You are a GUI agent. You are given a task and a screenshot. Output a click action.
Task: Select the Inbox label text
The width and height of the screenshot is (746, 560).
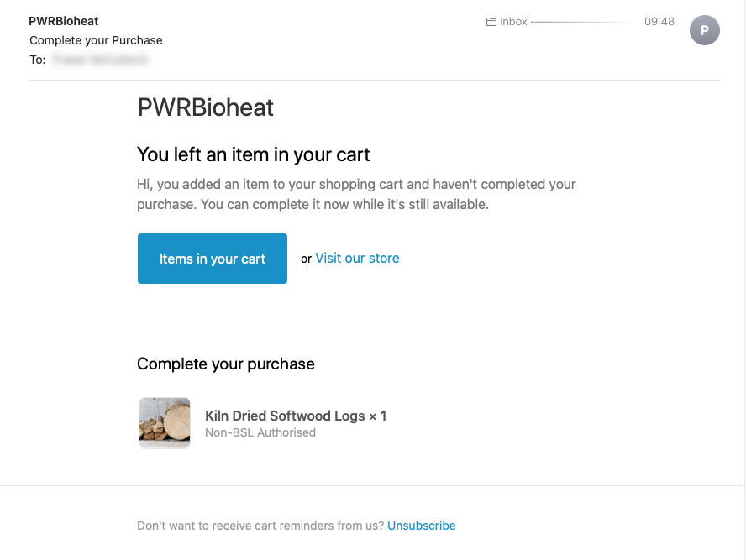pyautogui.click(x=515, y=21)
